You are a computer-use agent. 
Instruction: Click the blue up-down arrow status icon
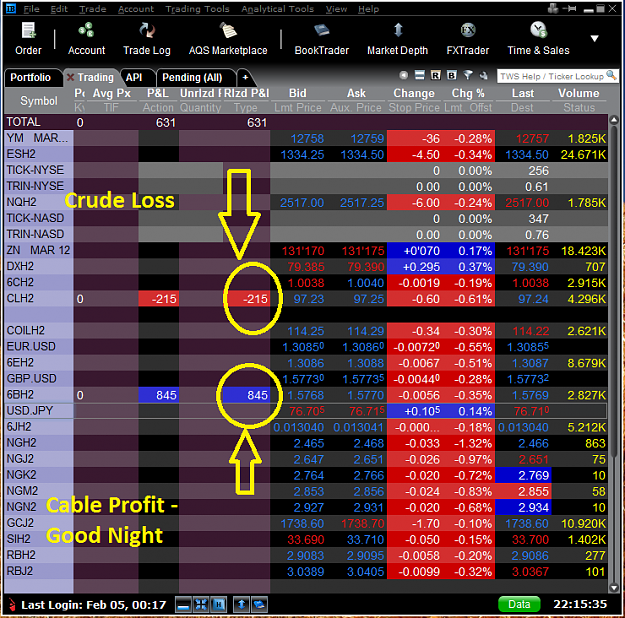[x=241, y=605]
